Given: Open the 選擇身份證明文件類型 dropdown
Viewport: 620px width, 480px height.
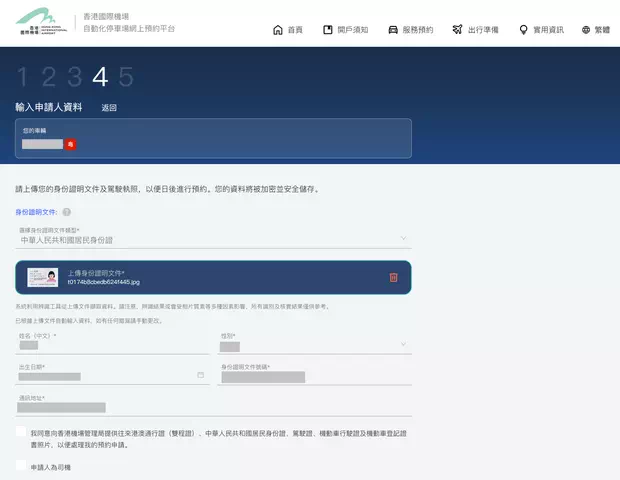Looking at the screenshot, I should [213, 236].
